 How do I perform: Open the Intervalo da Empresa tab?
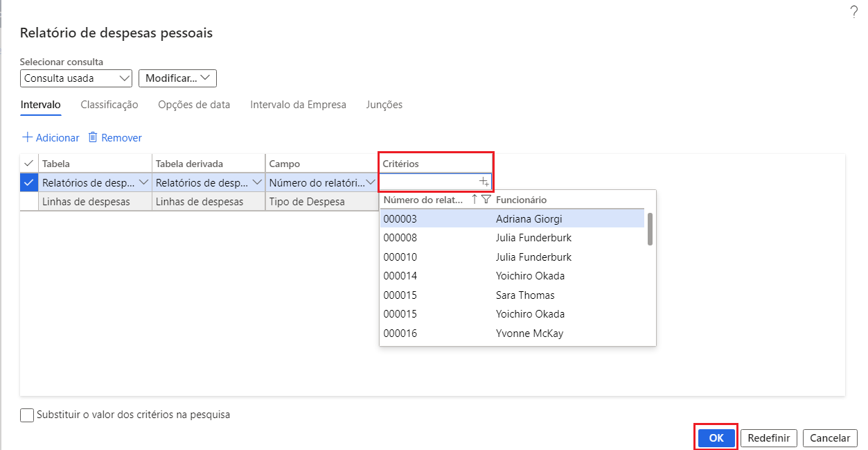[299, 105]
